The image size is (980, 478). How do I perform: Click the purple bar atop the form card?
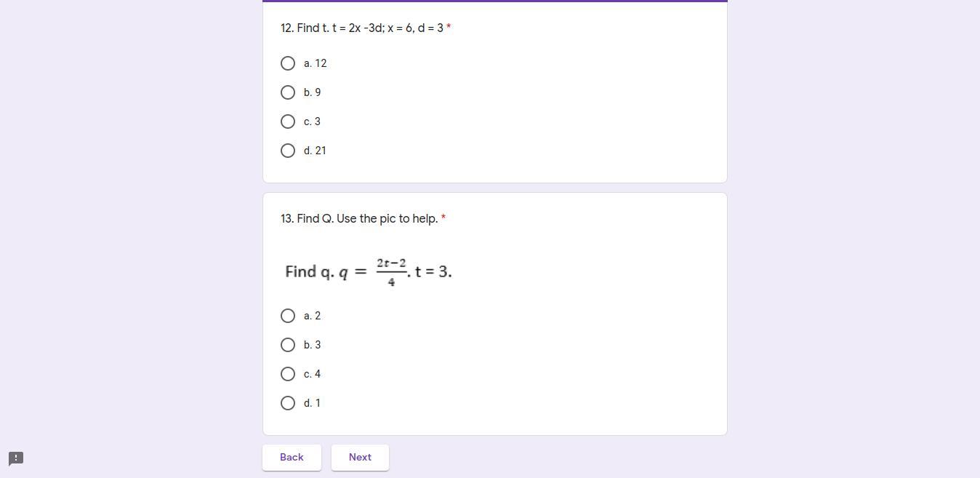pos(495,1)
